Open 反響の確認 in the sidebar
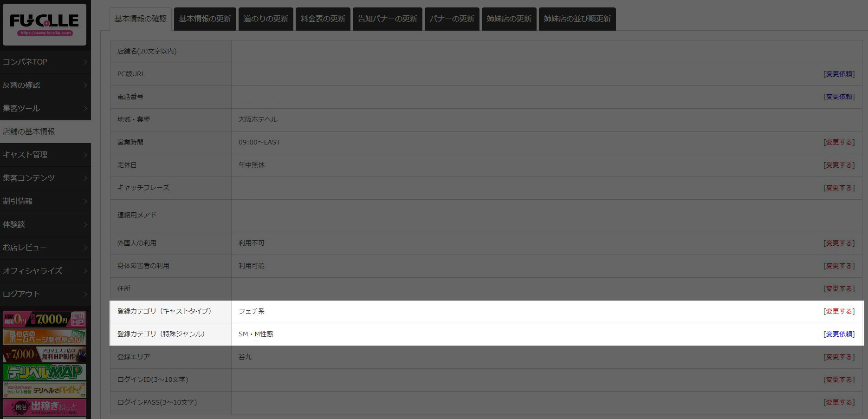The width and height of the screenshot is (868, 419). (45, 85)
